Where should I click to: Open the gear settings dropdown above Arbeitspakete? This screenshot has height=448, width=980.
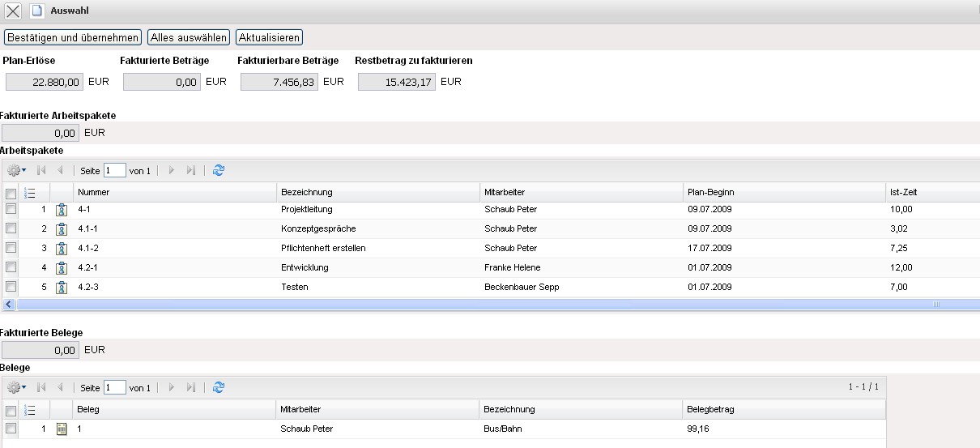pos(16,170)
